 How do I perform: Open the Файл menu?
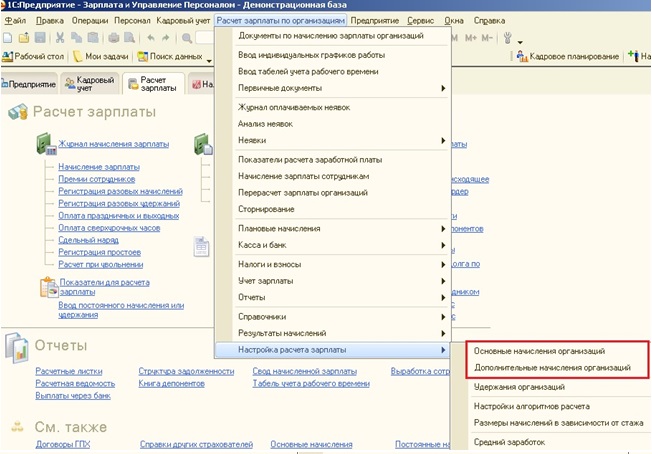15,20
